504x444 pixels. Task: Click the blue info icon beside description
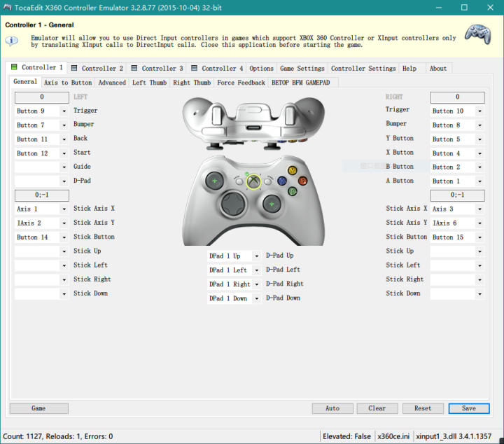point(12,41)
